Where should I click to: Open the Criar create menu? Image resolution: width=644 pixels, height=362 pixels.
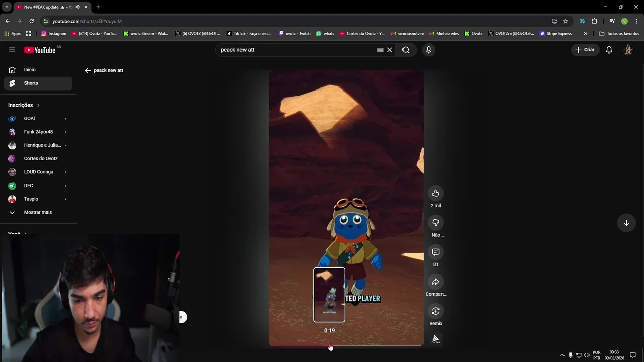[585, 50]
